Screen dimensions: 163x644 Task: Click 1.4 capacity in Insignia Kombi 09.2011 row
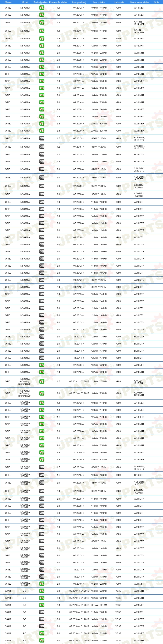pos(58,410)
